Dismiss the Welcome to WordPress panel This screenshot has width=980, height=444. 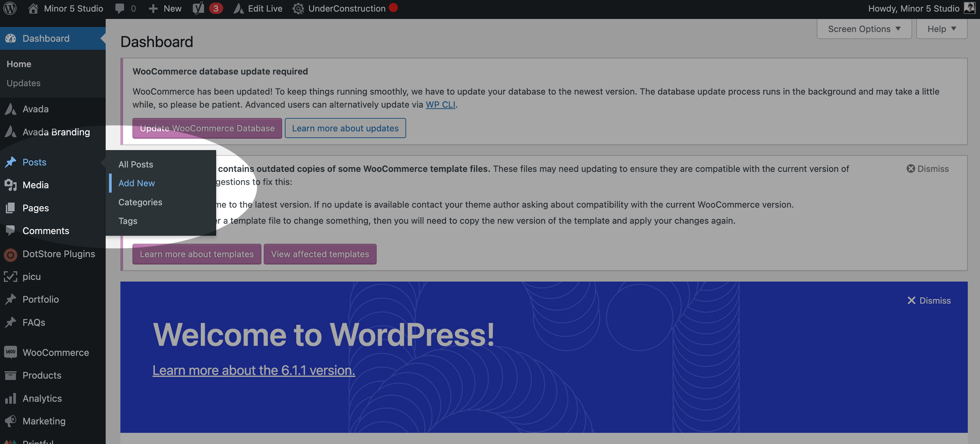pos(929,300)
